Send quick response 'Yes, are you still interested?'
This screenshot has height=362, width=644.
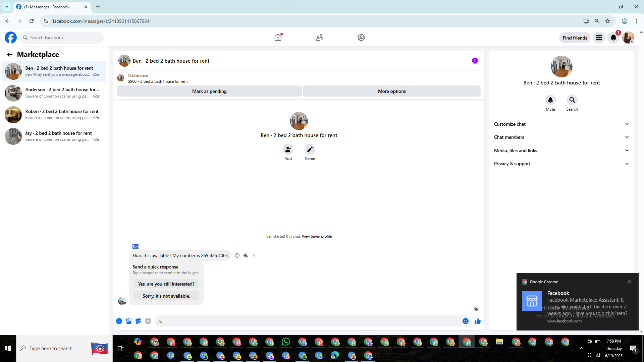click(166, 284)
